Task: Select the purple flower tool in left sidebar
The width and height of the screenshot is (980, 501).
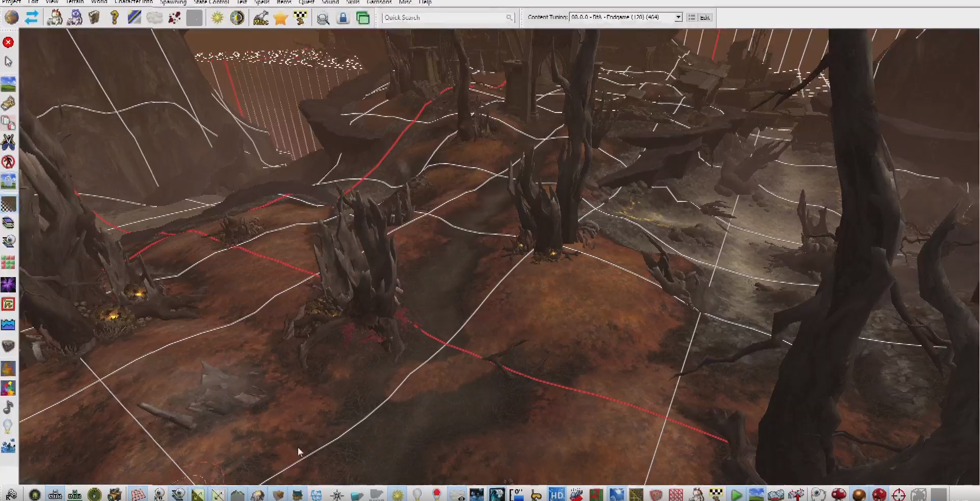Action: [x=8, y=284]
